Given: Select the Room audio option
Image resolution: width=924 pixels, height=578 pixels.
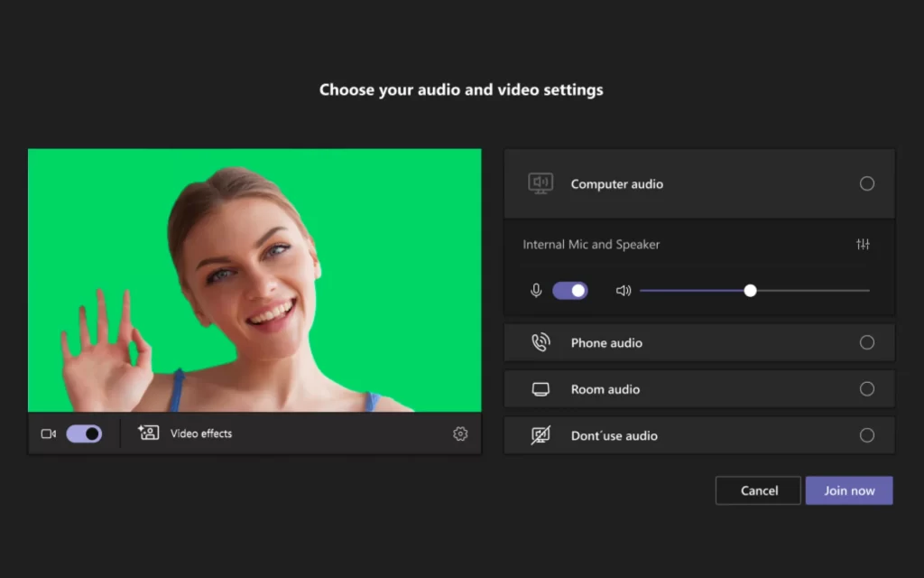Looking at the screenshot, I should [x=867, y=388].
